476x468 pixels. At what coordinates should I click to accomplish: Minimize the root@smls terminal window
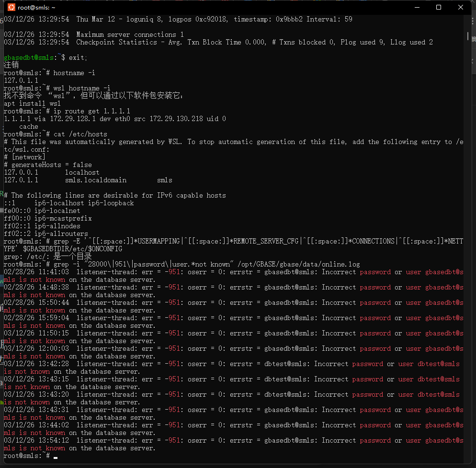click(417, 7)
